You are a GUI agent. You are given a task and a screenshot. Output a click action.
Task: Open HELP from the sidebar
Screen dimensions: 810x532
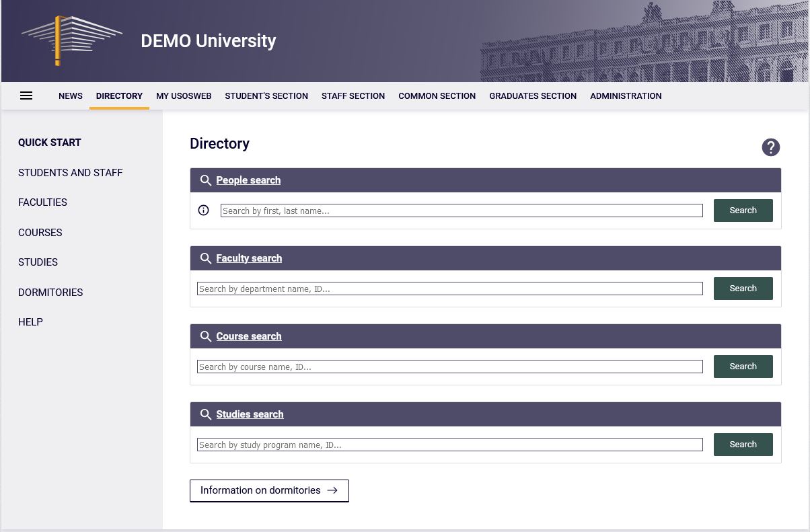(x=30, y=322)
